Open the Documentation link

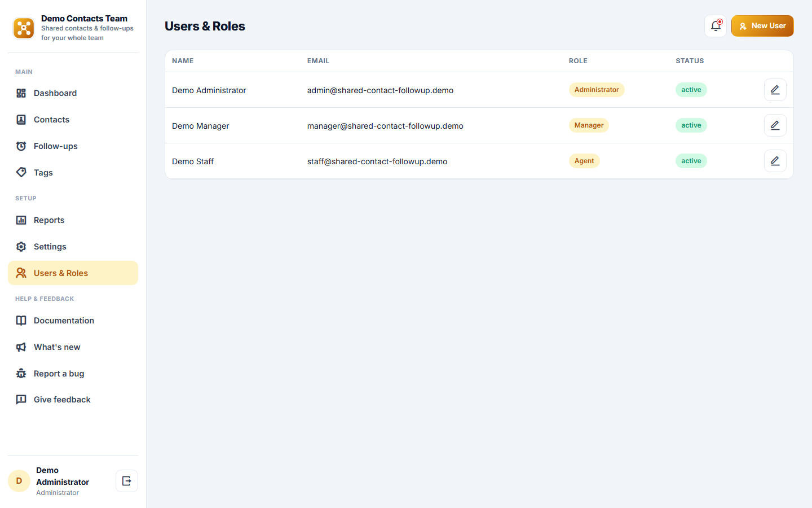pos(73,321)
